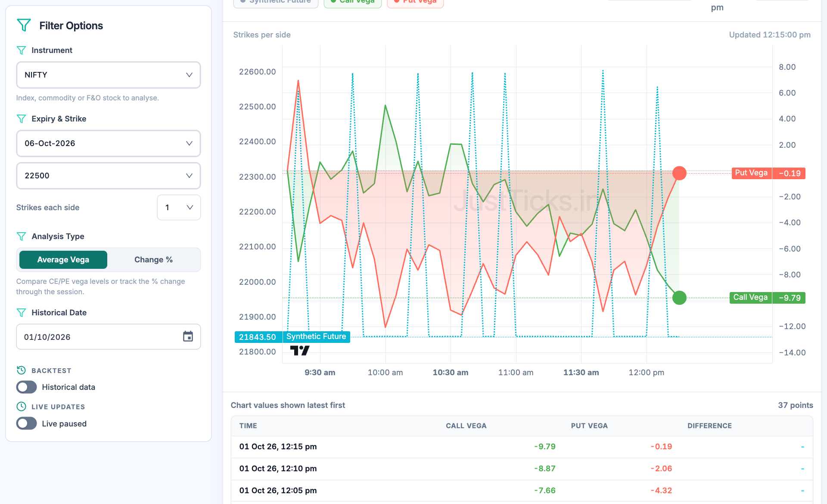The width and height of the screenshot is (827, 504).
Task: Click the Updated 12:15:00 pm text
Action: 770,35
